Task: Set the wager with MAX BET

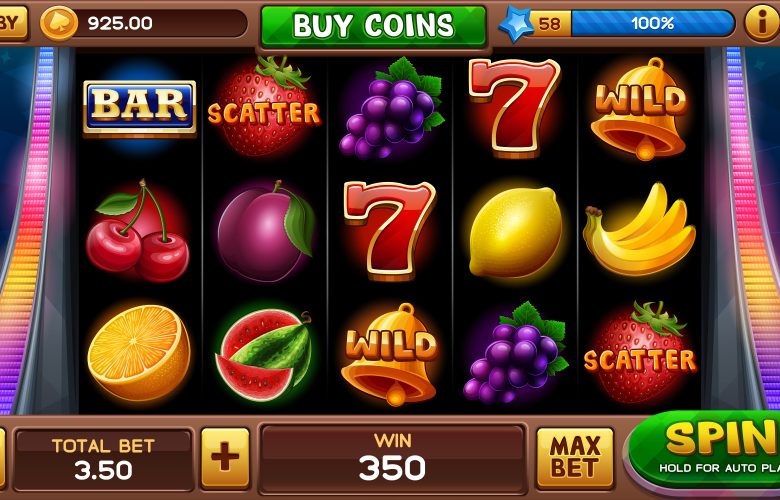Action: (x=575, y=458)
